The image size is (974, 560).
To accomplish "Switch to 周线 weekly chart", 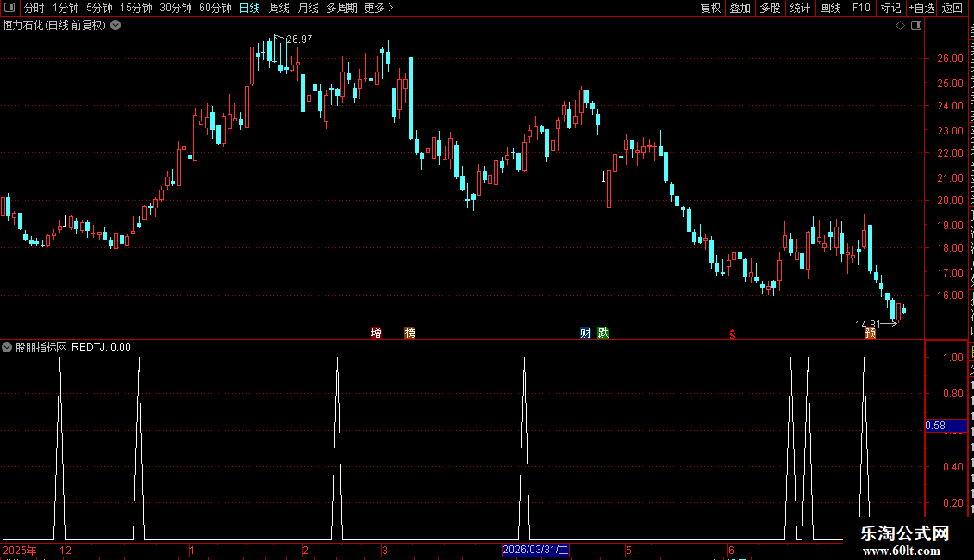I will 279,8.
